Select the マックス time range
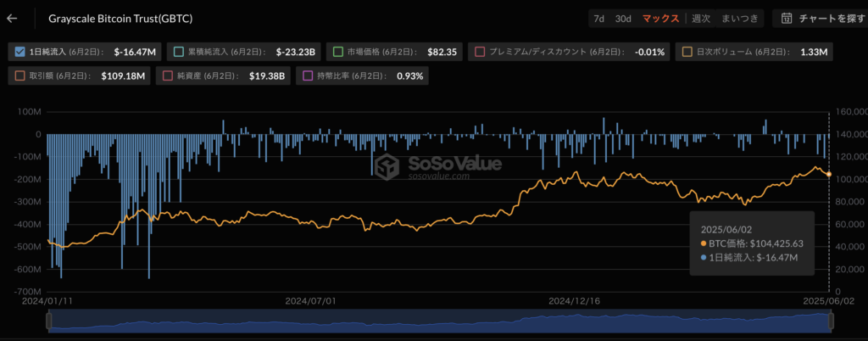Image resolution: width=868 pixels, height=341 pixels. [x=660, y=19]
